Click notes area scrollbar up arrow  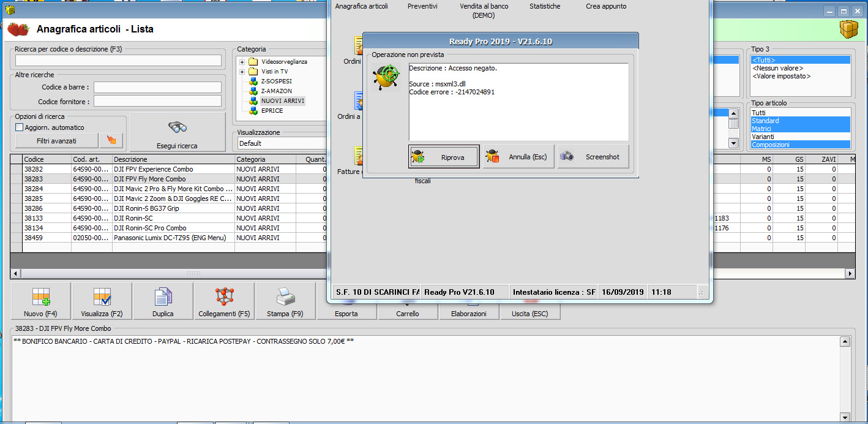[845, 342]
